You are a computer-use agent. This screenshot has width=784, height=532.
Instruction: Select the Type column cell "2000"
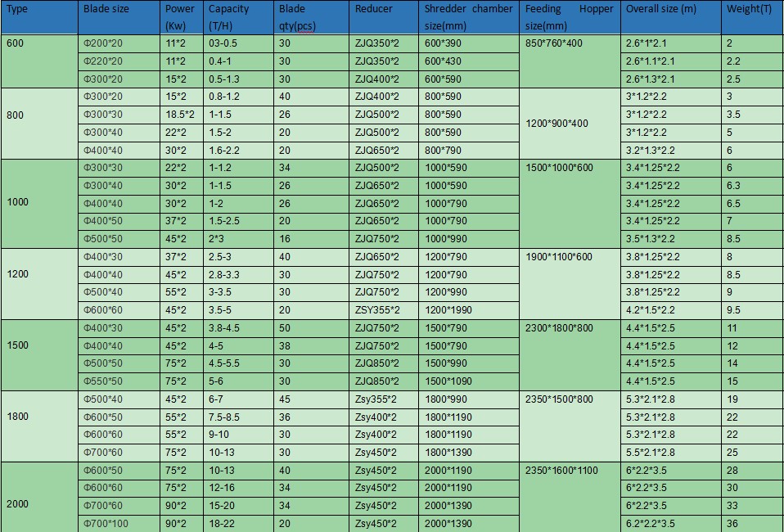39,497
